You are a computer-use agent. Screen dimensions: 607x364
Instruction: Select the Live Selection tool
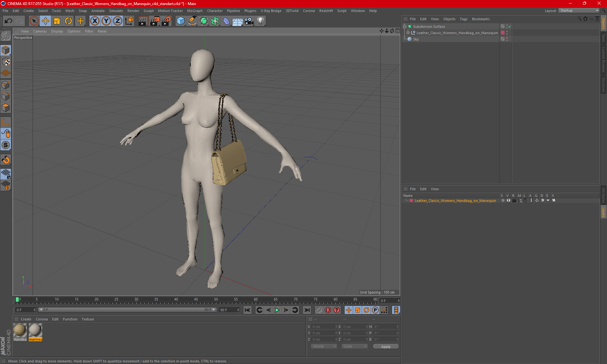34,21
